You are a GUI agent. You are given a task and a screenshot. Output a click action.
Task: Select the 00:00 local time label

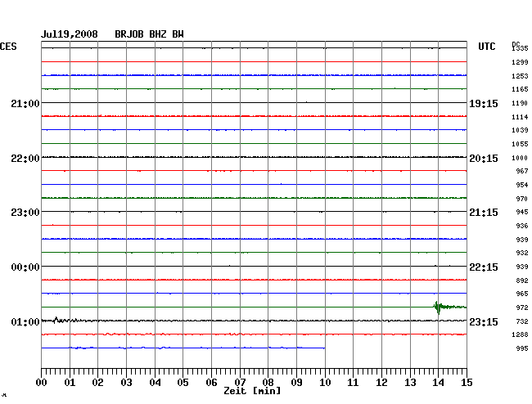25,267
